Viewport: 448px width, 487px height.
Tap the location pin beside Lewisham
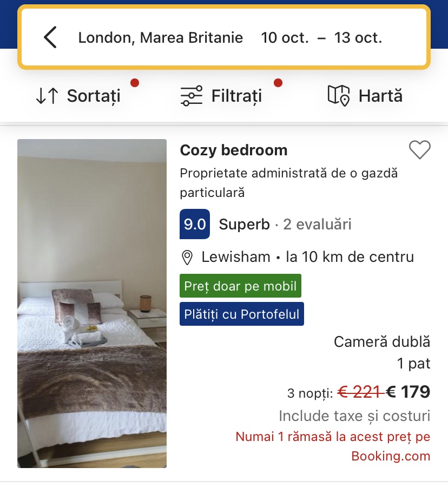187,257
